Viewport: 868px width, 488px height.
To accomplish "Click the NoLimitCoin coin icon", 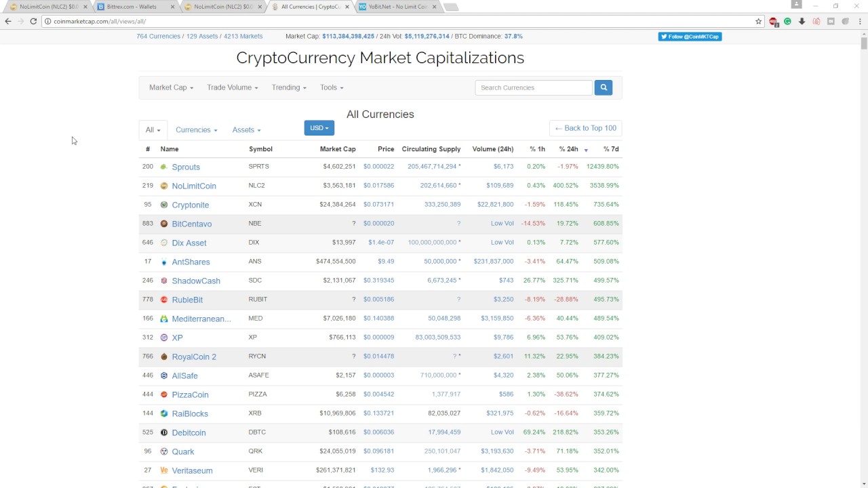I will pyautogui.click(x=163, y=186).
